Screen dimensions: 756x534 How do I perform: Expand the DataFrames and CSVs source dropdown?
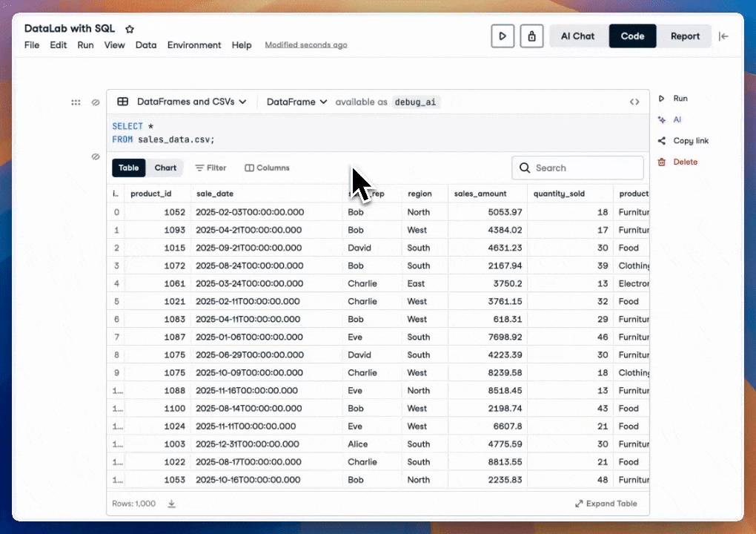point(191,102)
